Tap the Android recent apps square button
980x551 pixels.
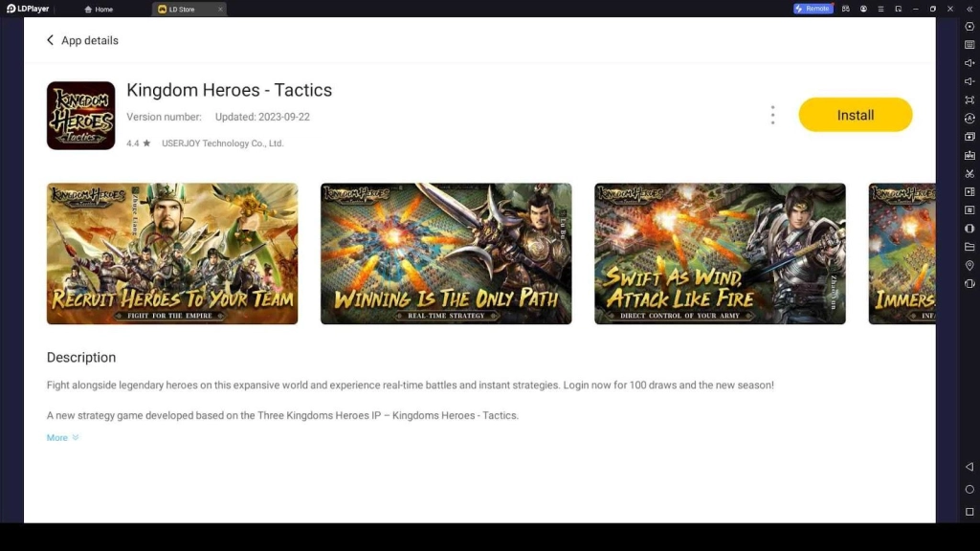pos(969,512)
